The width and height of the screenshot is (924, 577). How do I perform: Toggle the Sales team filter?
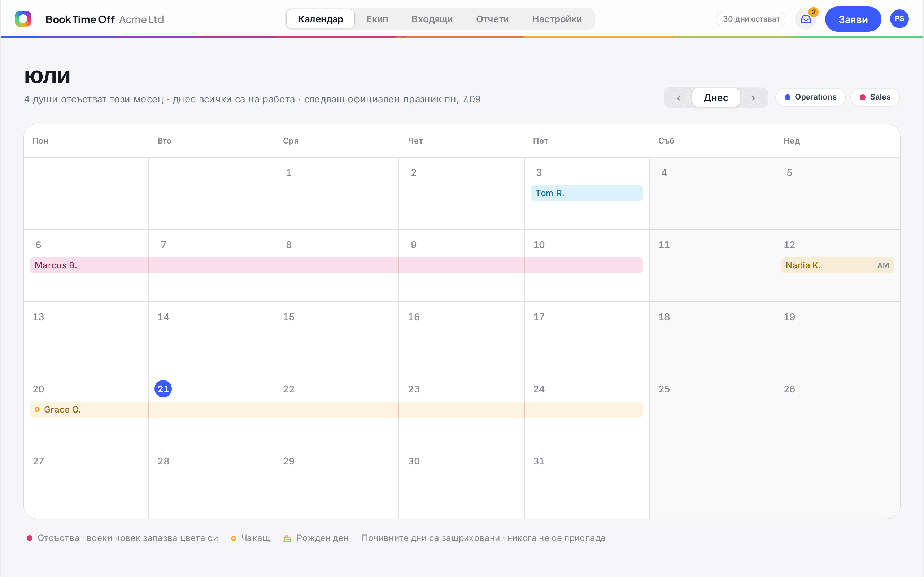point(875,97)
